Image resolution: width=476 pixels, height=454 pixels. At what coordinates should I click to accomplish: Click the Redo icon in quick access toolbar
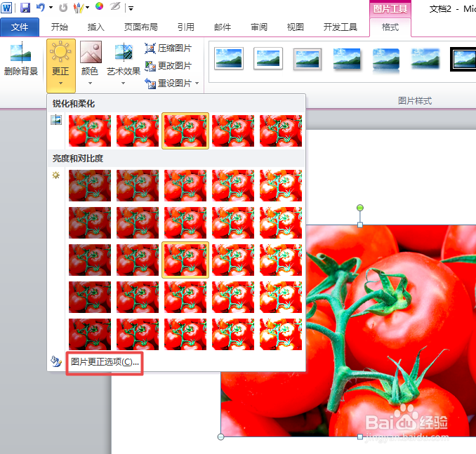tap(63, 8)
